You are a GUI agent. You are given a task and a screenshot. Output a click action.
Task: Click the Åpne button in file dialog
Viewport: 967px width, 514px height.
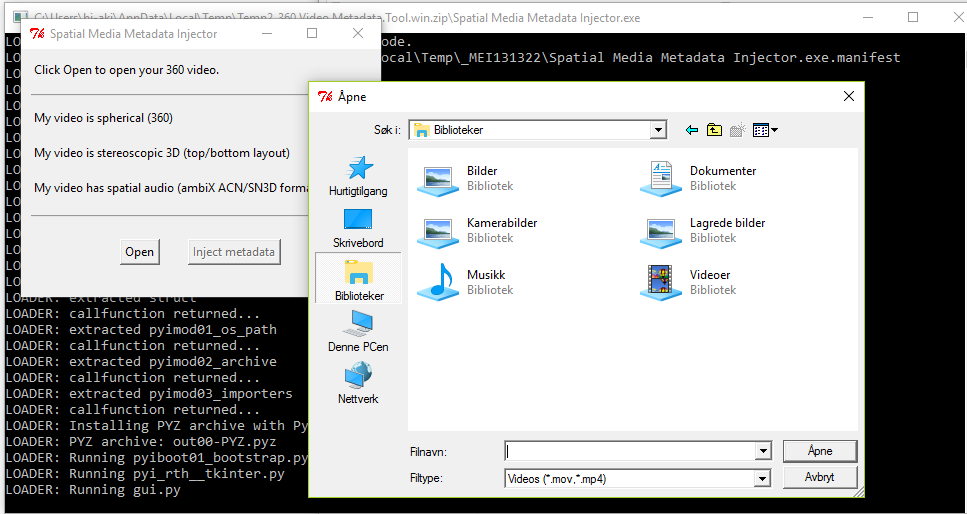click(x=820, y=451)
